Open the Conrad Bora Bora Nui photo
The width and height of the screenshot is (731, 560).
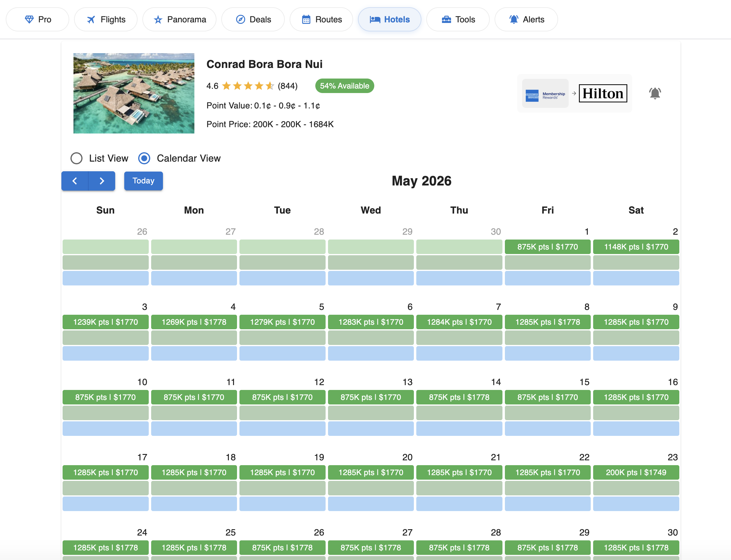point(134,93)
